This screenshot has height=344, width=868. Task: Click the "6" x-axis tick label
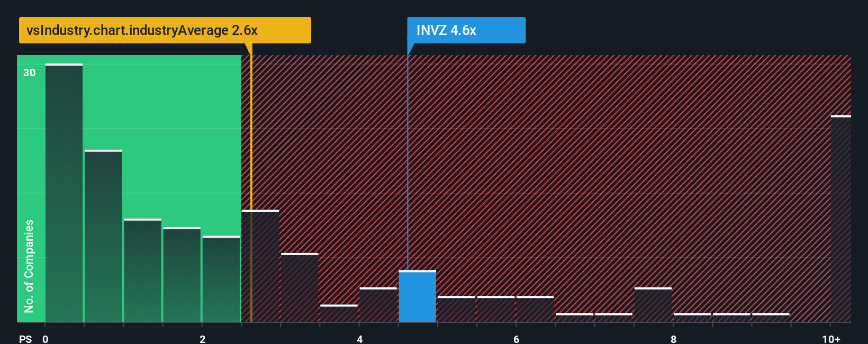tap(517, 339)
